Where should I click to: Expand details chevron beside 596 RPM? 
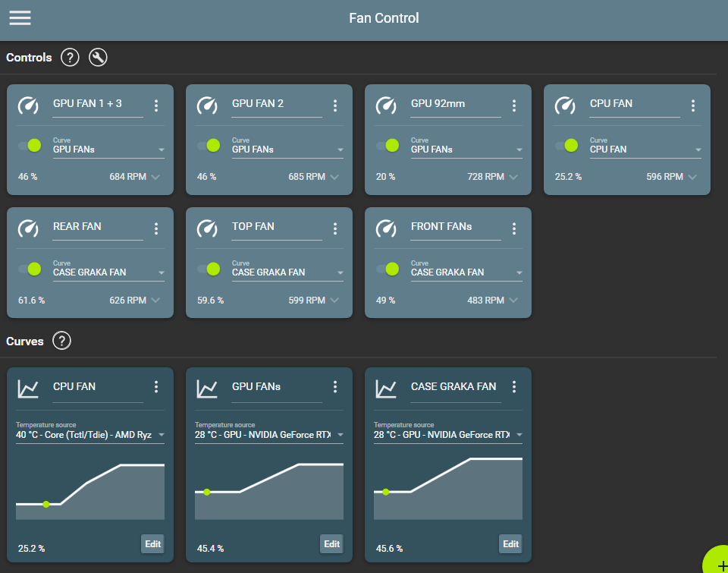click(x=692, y=177)
